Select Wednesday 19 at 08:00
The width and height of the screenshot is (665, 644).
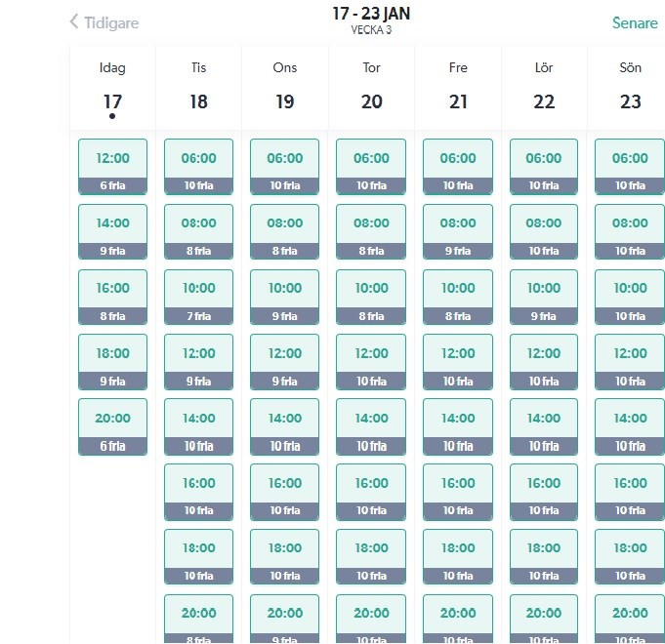point(285,231)
